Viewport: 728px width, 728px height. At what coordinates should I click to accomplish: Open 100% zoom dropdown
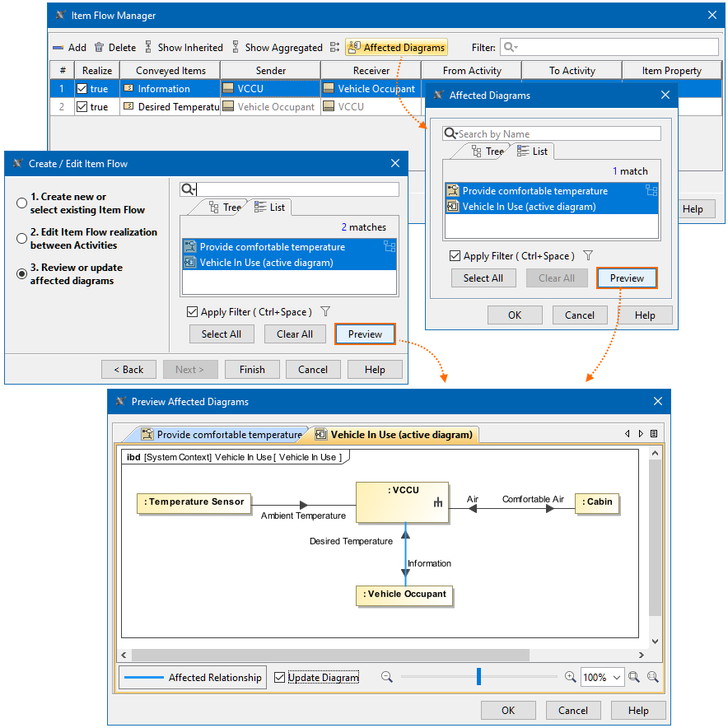click(602, 678)
